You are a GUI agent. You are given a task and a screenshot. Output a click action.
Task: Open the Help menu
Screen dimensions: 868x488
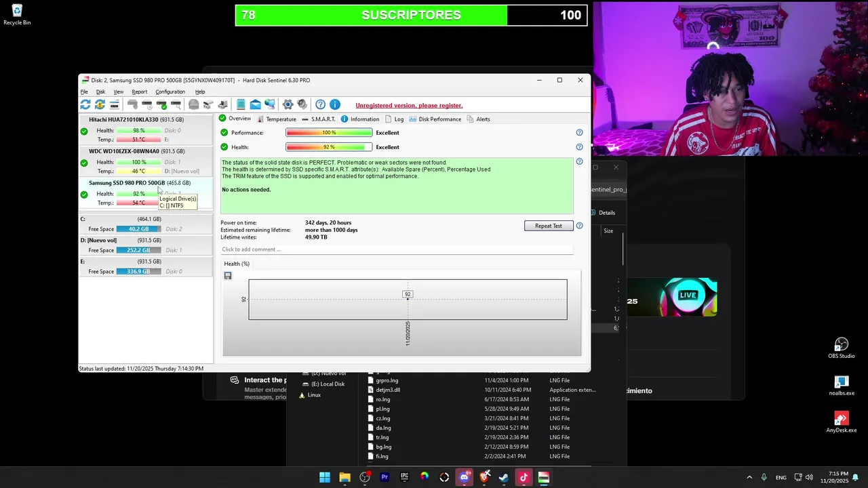point(200,91)
